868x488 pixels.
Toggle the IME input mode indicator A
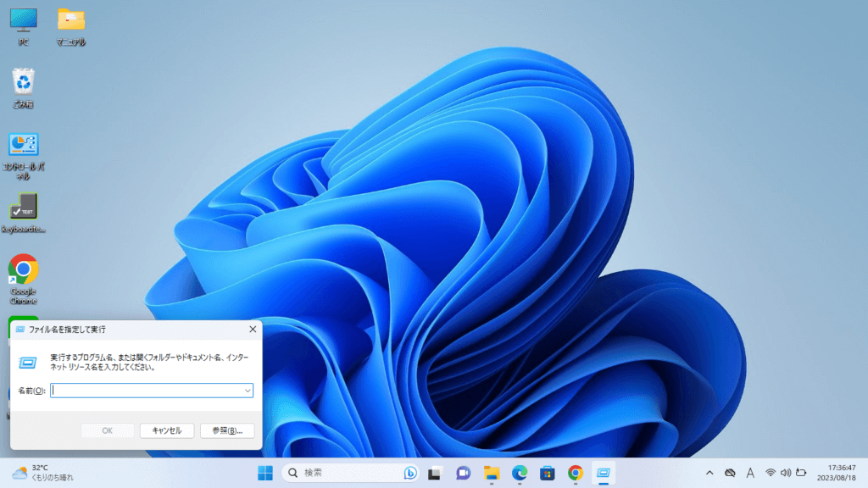tap(750, 473)
